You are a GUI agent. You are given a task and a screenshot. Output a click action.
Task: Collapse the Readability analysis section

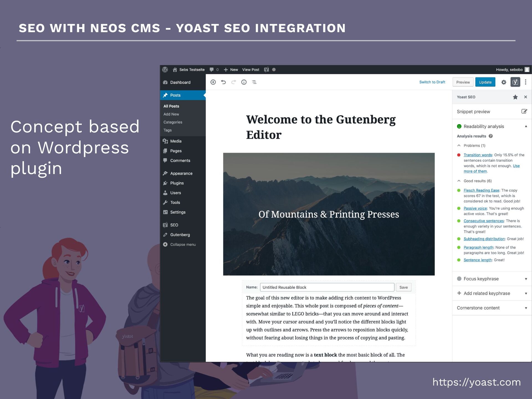pyautogui.click(x=492, y=126)
